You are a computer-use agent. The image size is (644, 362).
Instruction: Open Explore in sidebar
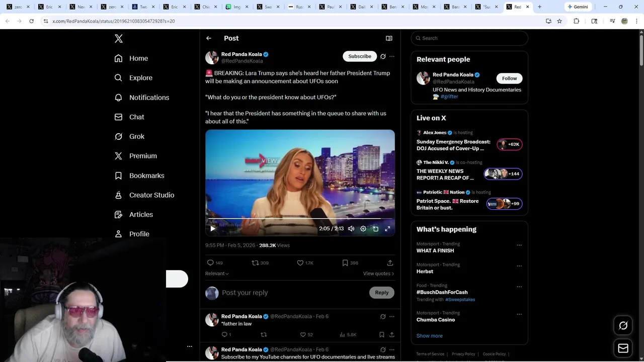click(133, 78)
